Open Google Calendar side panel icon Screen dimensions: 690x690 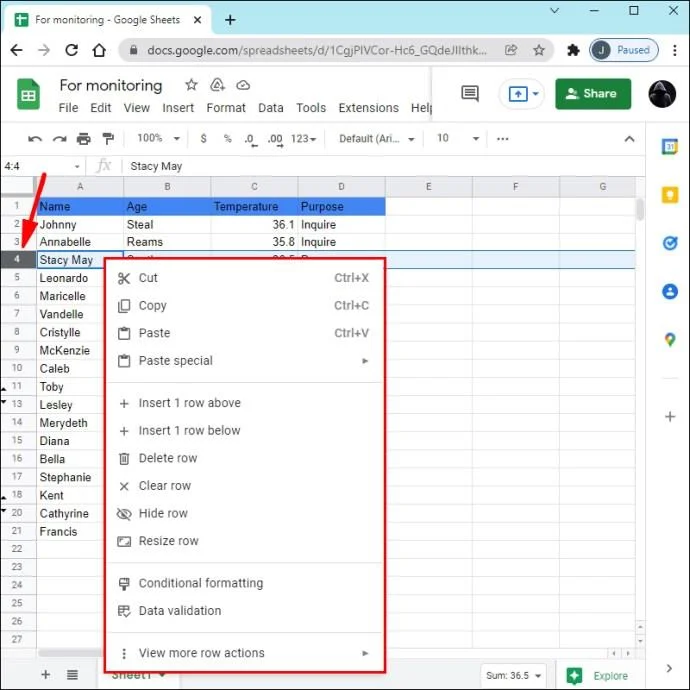670,147
